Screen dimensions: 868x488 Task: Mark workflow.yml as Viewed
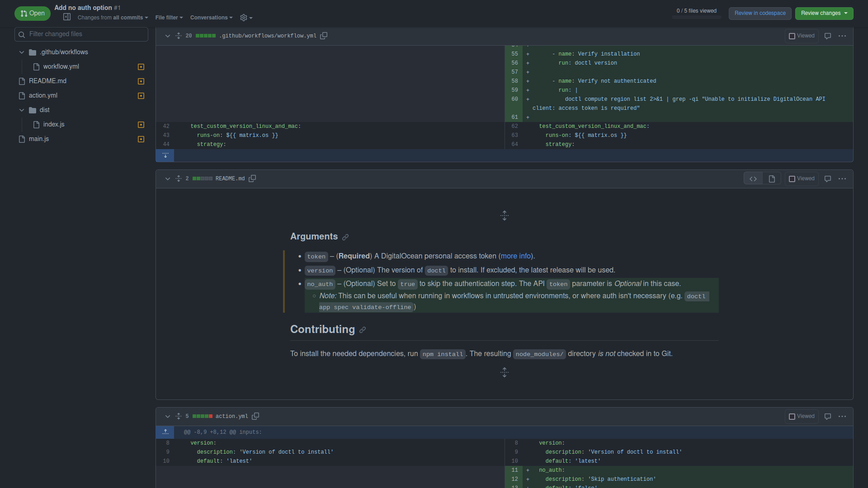coord(802,36)
